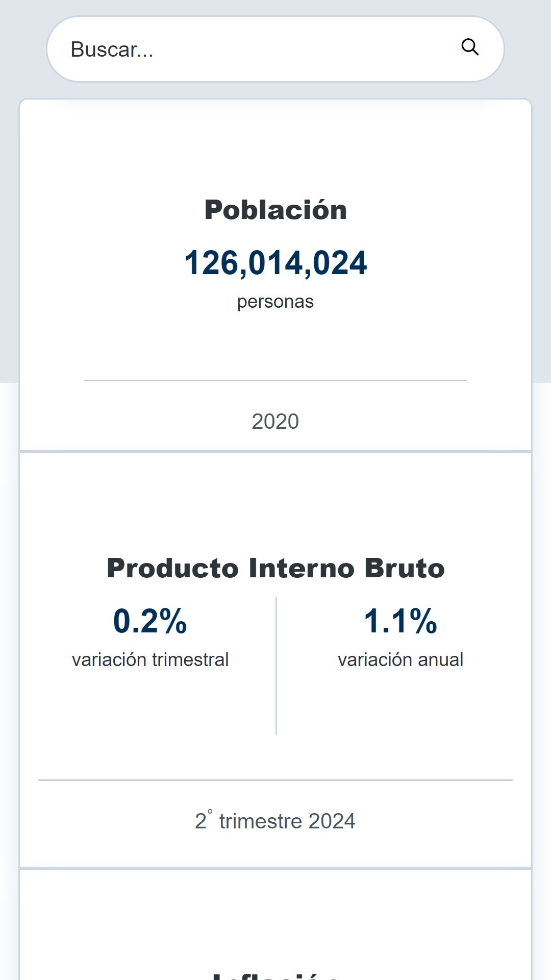Click the 'personas' unit label
Screen dimensions: 551x980
(275, 302)
